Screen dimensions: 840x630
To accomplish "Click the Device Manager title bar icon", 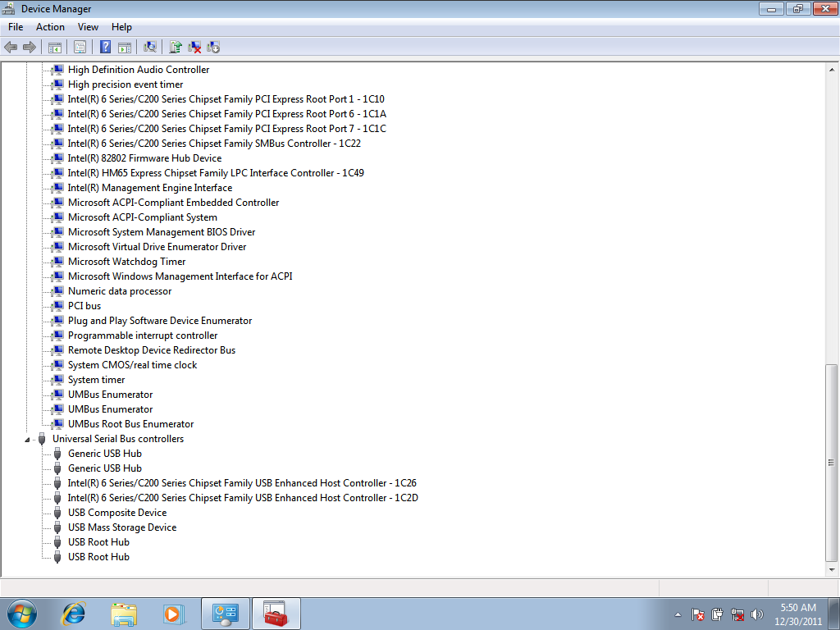I will click(x=8, y=8).
